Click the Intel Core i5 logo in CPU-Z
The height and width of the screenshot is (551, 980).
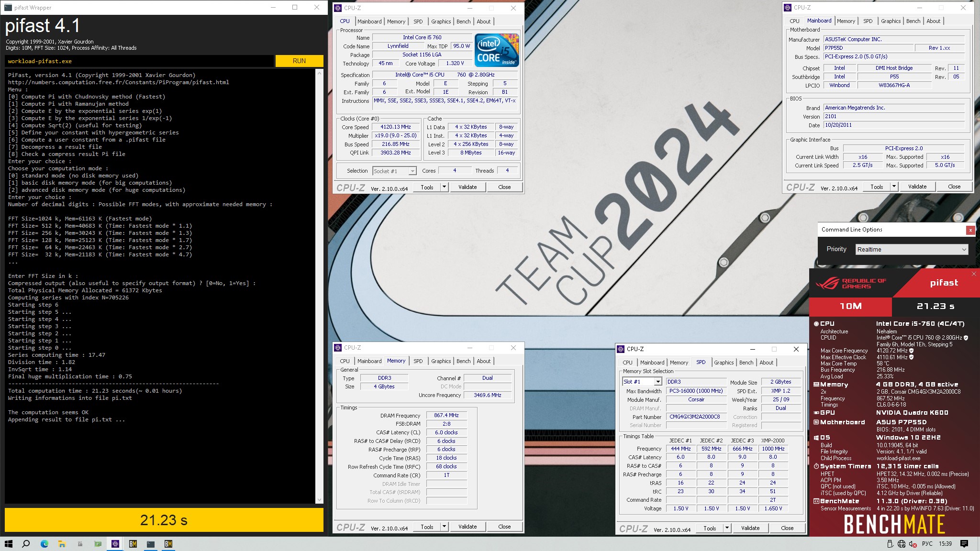497,50
